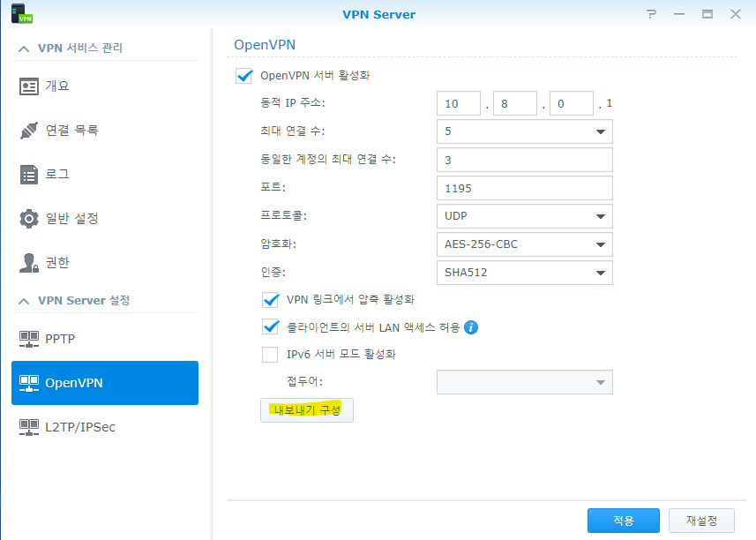Click the 권한 user lock icon
The height and width of the screenshot is (540, 756).
[x=29, y=263]
